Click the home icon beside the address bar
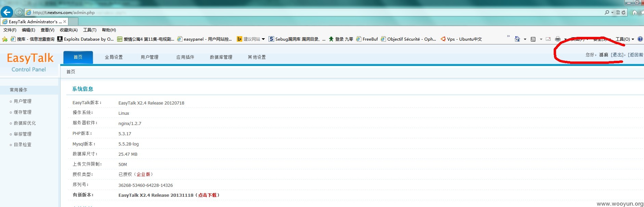 click(x=635, y=12)
